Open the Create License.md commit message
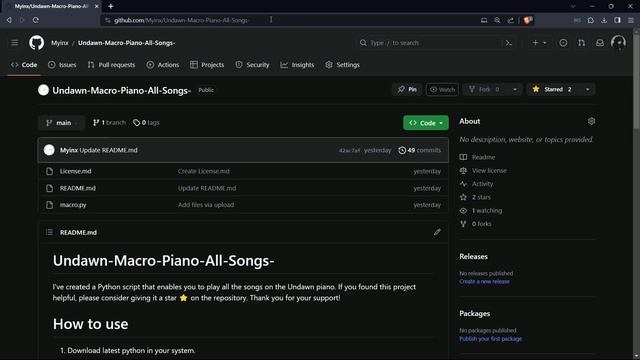 pyautogui.click(x=204, y=171)
